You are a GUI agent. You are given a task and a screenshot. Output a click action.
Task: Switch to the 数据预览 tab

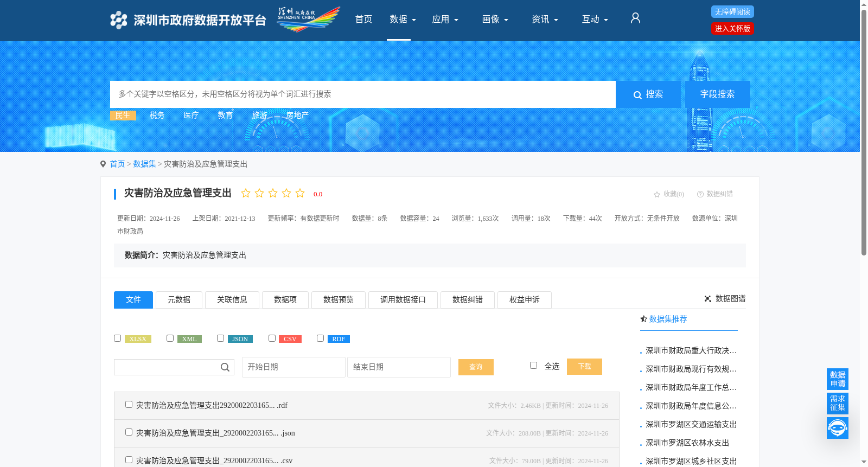[339, 300]
